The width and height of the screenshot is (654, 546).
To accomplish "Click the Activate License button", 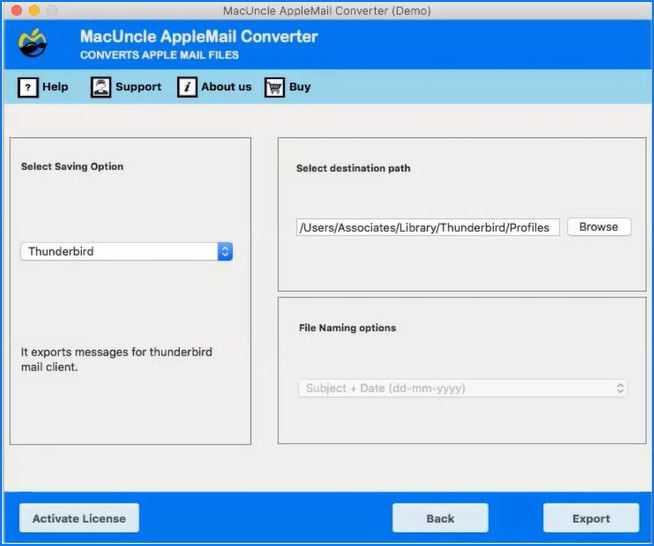I will (79, 518).
